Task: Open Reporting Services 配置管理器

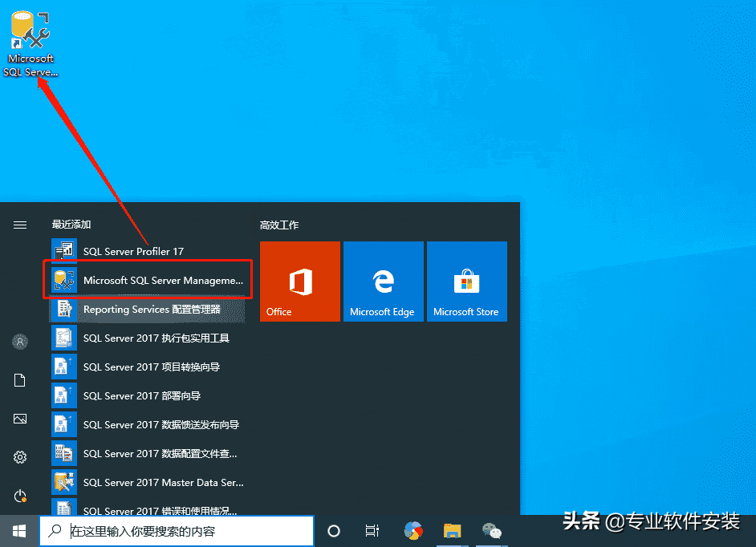Action: point(148,309)
